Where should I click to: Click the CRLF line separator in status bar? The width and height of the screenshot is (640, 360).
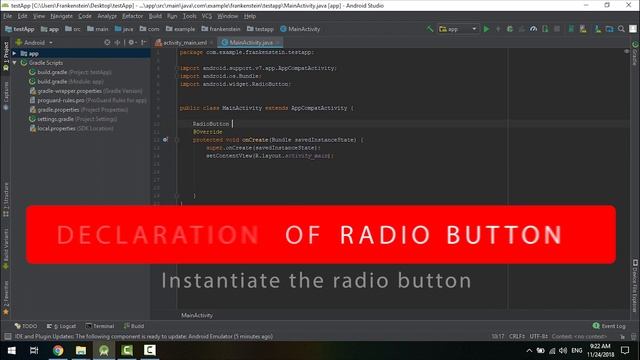(x=517, y=337)
